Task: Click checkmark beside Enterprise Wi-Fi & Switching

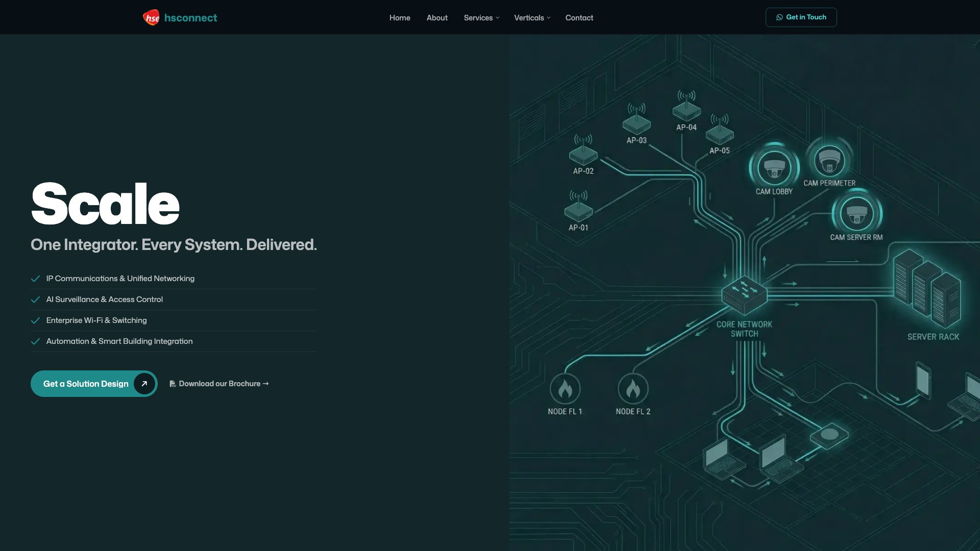Action: [35, 320]
